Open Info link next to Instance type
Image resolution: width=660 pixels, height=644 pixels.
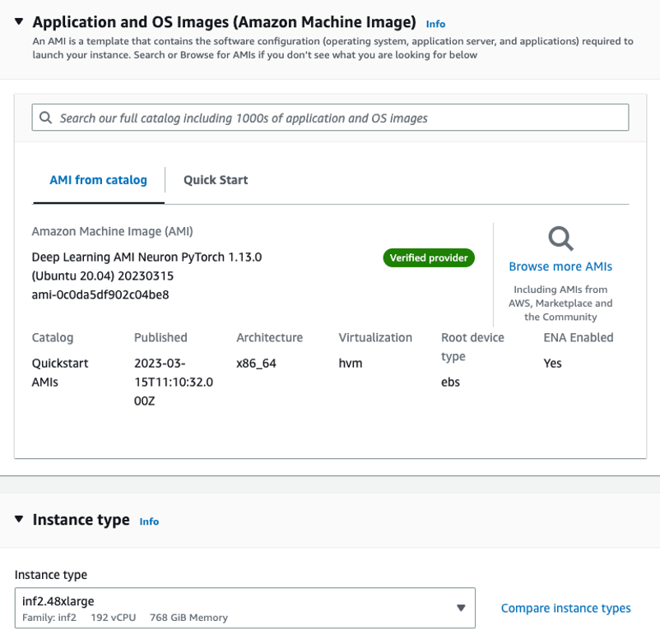pyautogui.click(x=149, y=521)
